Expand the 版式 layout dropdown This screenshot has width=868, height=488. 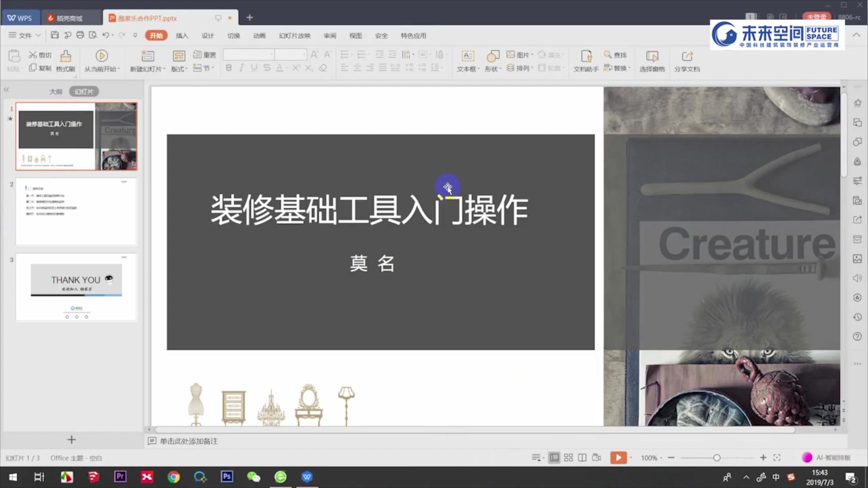coord(179,69)
